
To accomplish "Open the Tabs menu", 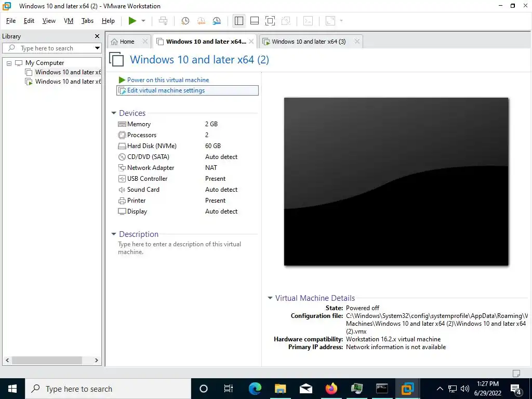I will (x=87, y=21).
